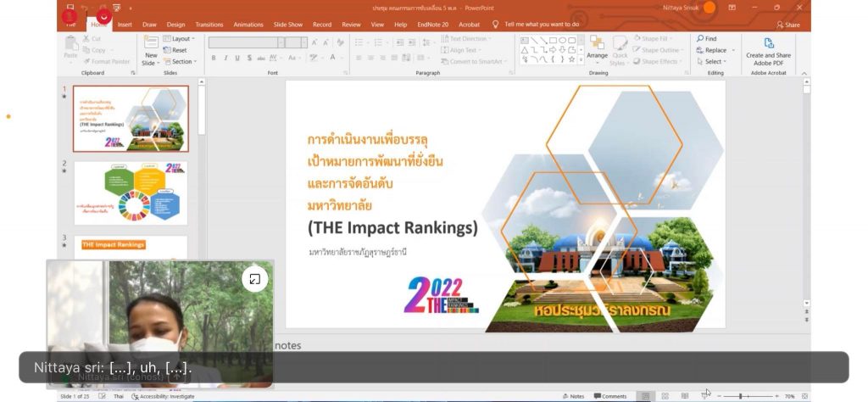Image resolution: width=868 pixels, height=402 pixels.
Task: Open the Insert tab
Action: click(x=125, y=25)
